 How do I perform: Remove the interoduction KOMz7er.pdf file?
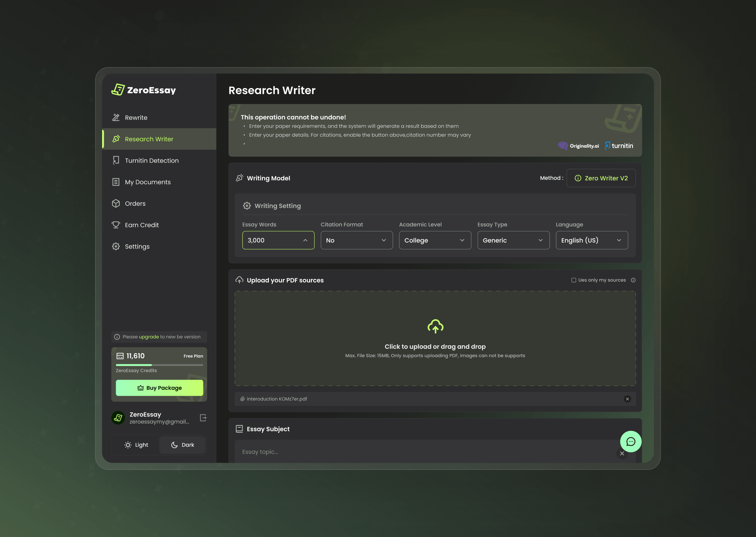(x=627, y=399)
